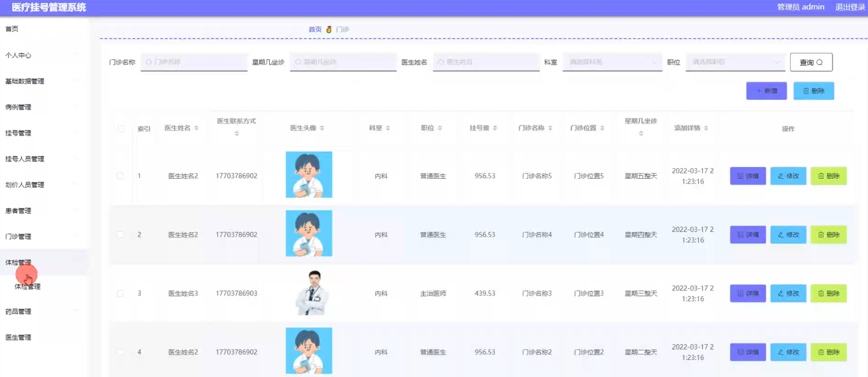Select the 星期五整天 cell

tap(641, 176)
